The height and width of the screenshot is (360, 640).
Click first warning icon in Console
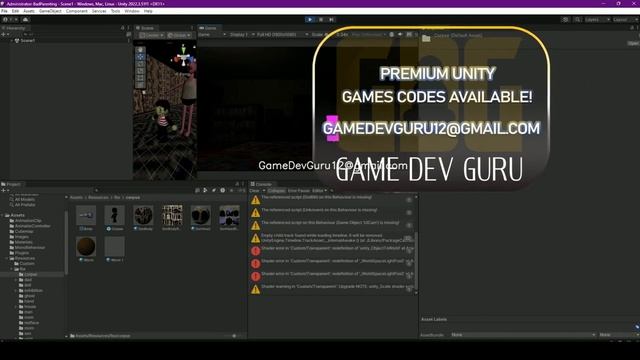256,200
